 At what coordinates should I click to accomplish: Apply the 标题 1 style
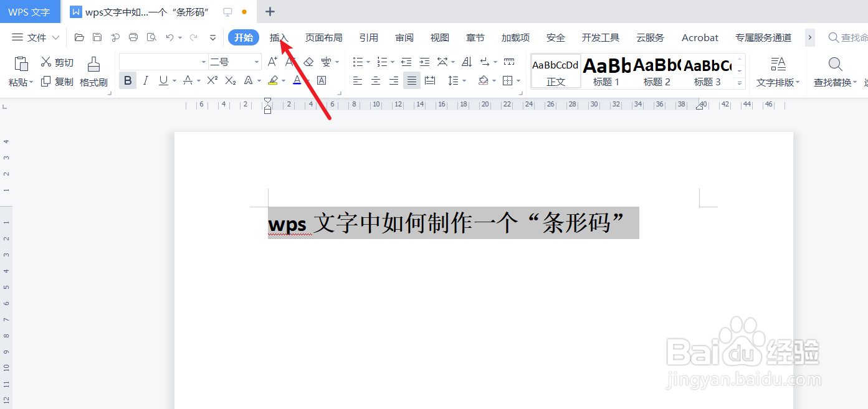click(x=606, y=71)
